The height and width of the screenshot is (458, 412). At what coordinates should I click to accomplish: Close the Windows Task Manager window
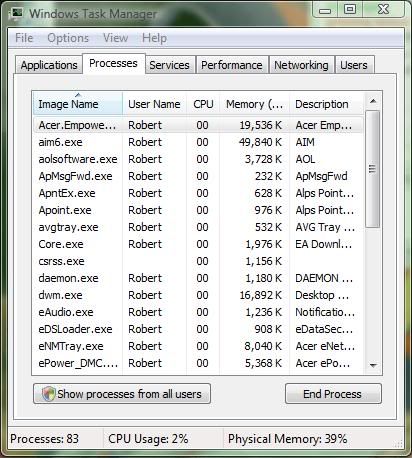pyautogui.click(x=383, y=9)
